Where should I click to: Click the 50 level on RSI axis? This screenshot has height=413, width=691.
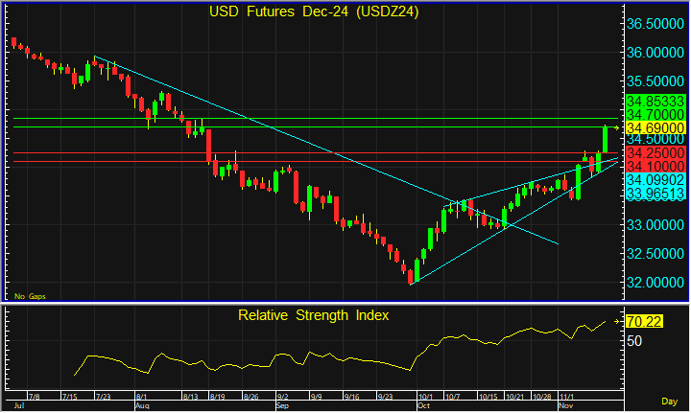pos(633,341)
